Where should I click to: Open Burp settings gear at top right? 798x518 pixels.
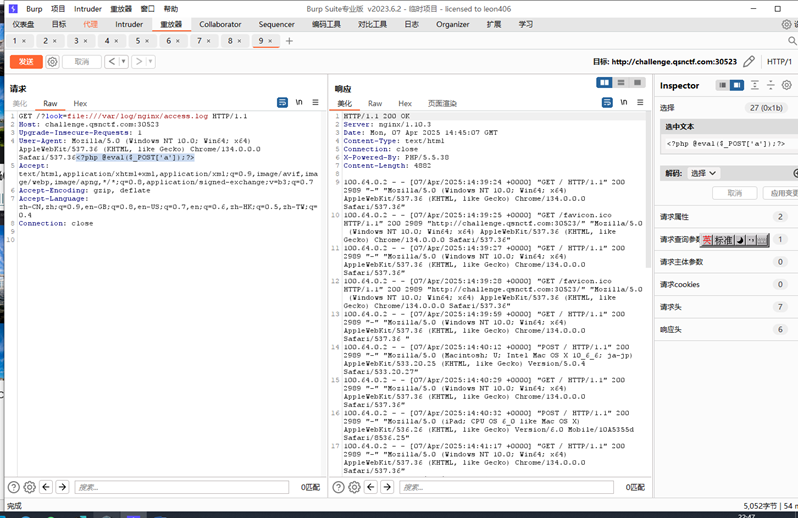point(787,24)
